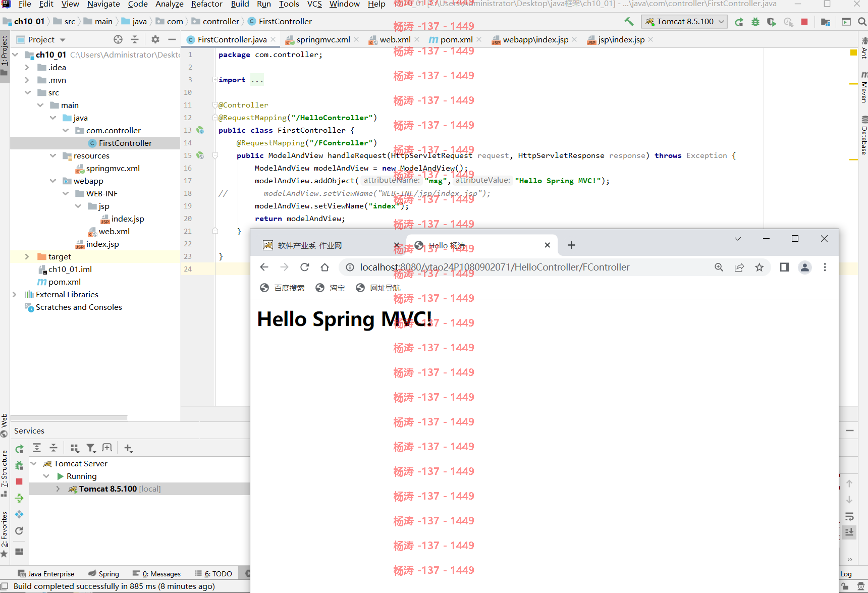Bookmark this page with star icon
This screenshot has width=868, height=593.
click(759, 267)
